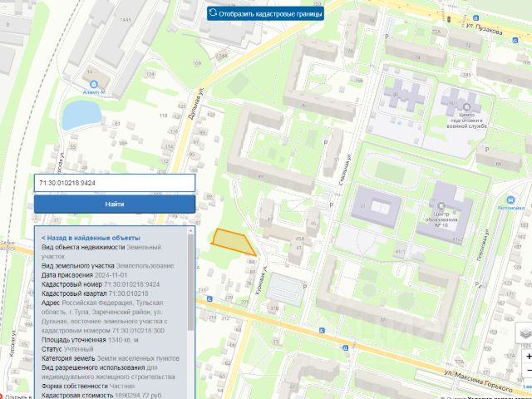Click the blue pond on the map
The image size is (532, 399).
(81, 115)
